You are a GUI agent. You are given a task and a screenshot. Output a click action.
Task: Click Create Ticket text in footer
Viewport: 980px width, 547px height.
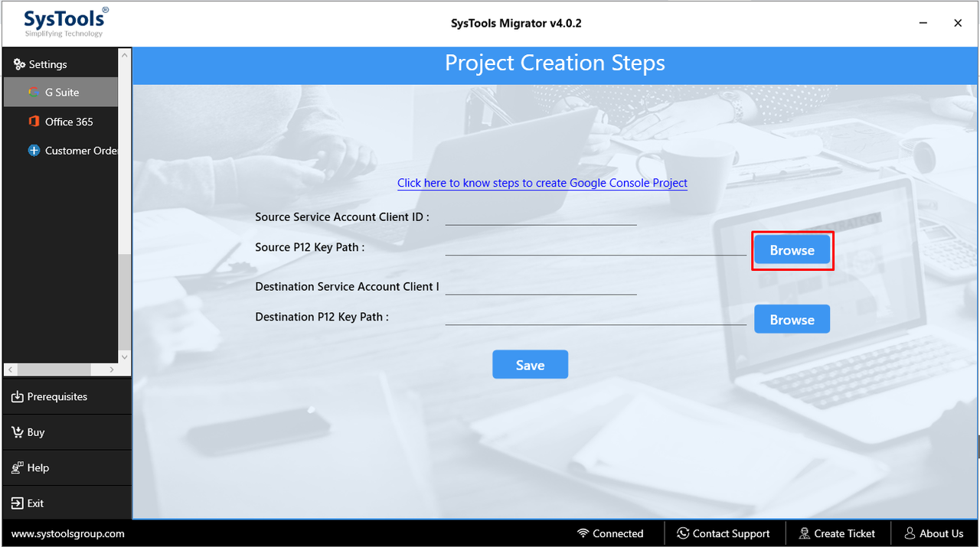(844, 533)
